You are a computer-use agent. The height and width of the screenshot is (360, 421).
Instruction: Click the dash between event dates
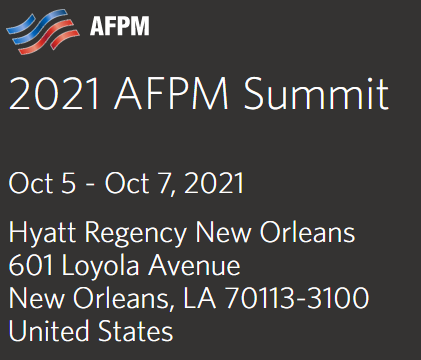90,185
